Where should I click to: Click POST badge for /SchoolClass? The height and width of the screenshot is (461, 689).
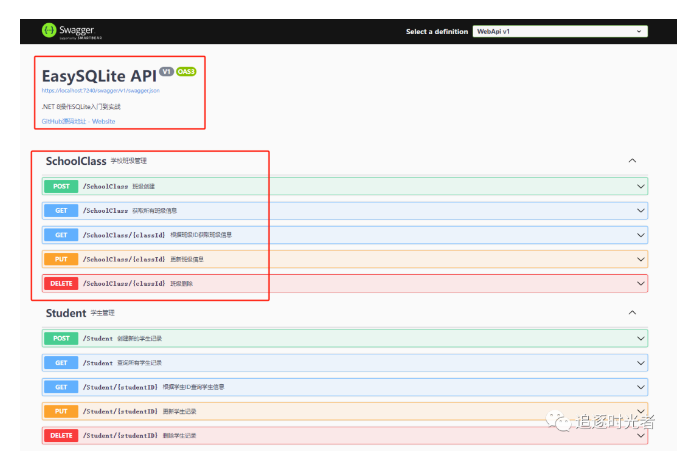coord(61,186)
